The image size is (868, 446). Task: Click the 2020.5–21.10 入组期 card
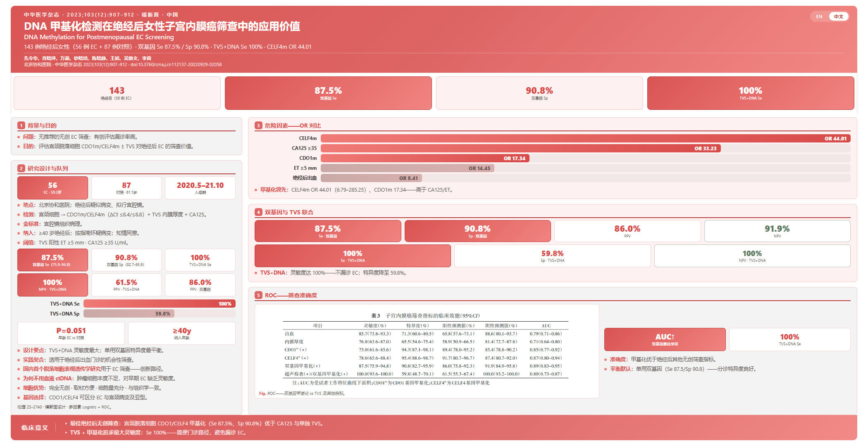click(x=200, y=188)
